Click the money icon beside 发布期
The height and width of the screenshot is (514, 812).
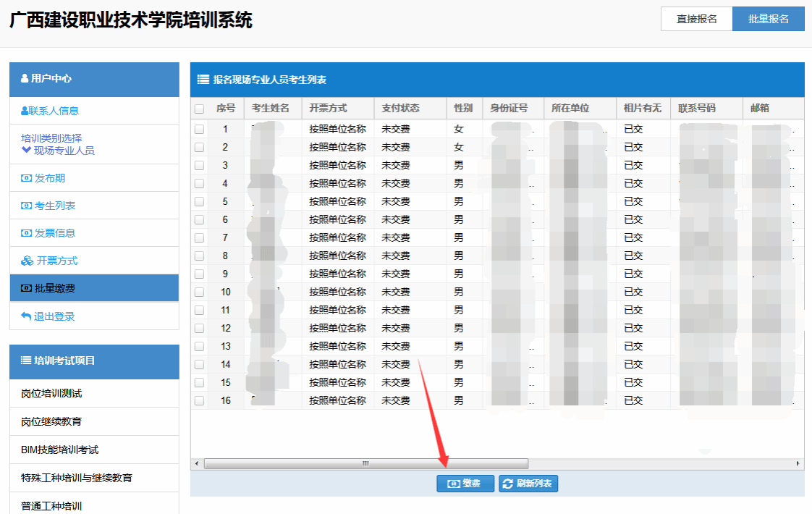(x=26, y=178)
